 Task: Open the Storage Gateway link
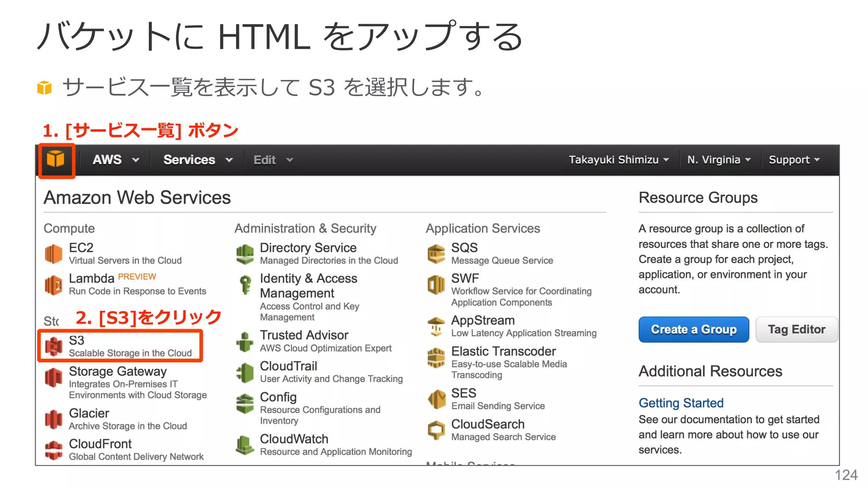(x=118, y=371)
